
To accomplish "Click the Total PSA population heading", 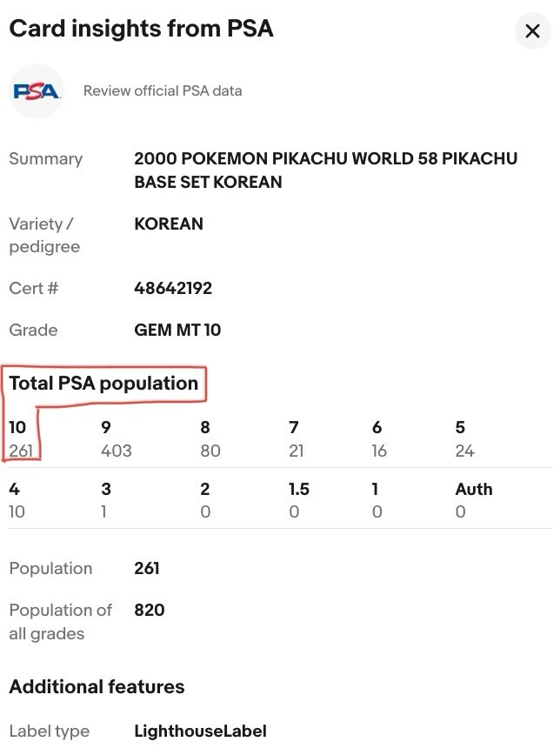I will (103, 384).
